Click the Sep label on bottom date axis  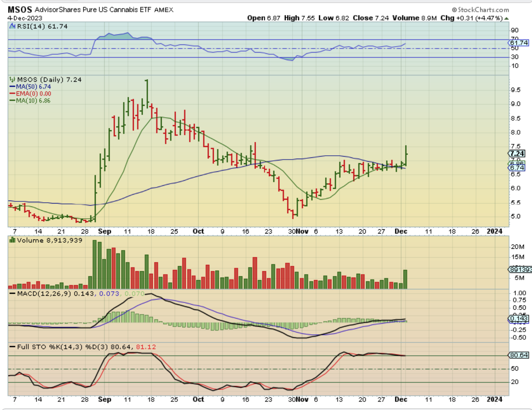coord(105,399)
